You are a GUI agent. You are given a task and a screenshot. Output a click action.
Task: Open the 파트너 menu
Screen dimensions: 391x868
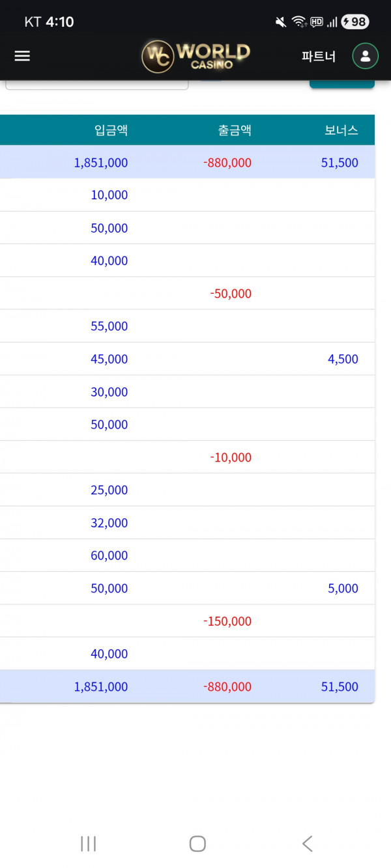point(319,57)
